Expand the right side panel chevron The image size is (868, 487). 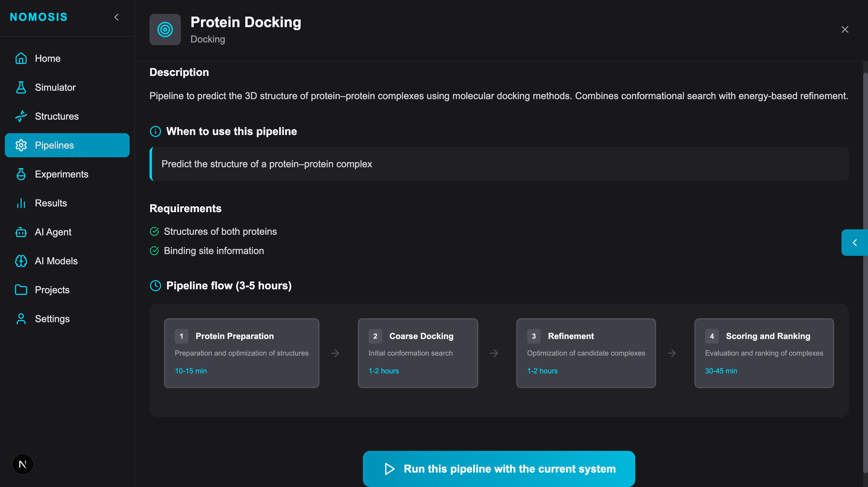coord(854,243)
